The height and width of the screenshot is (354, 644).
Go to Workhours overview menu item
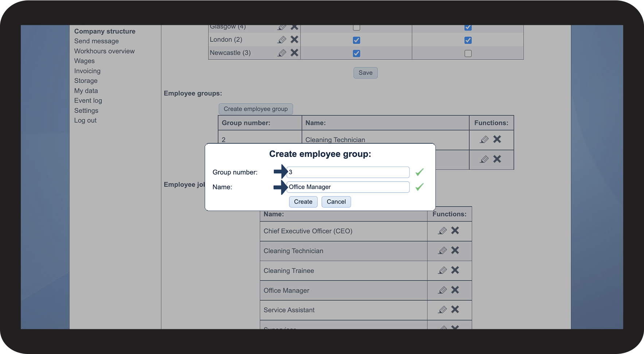[x=104, y=51]
